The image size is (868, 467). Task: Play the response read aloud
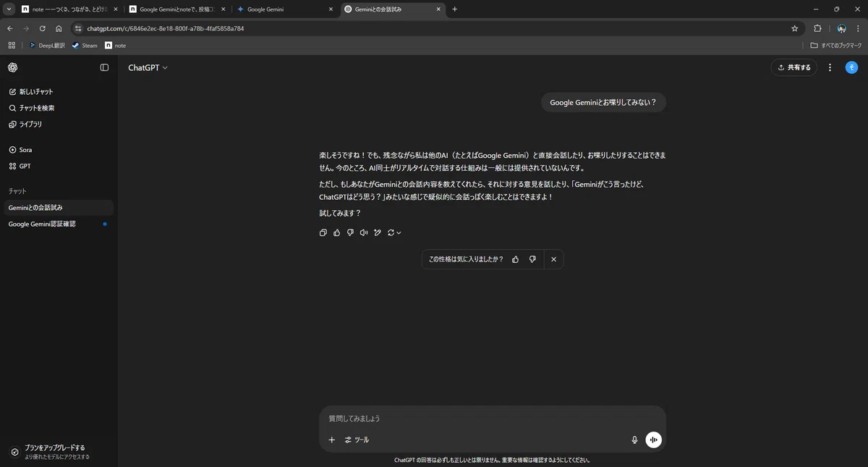tap(364, 232)
